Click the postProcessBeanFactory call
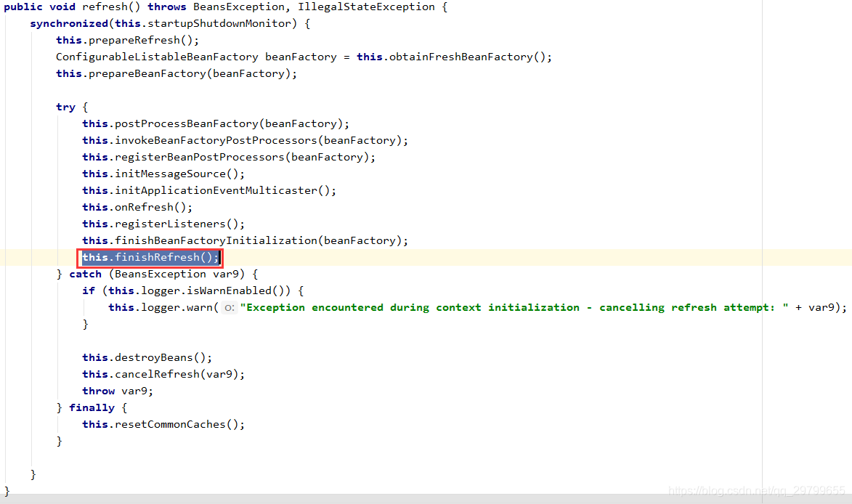 click(216, 124)
